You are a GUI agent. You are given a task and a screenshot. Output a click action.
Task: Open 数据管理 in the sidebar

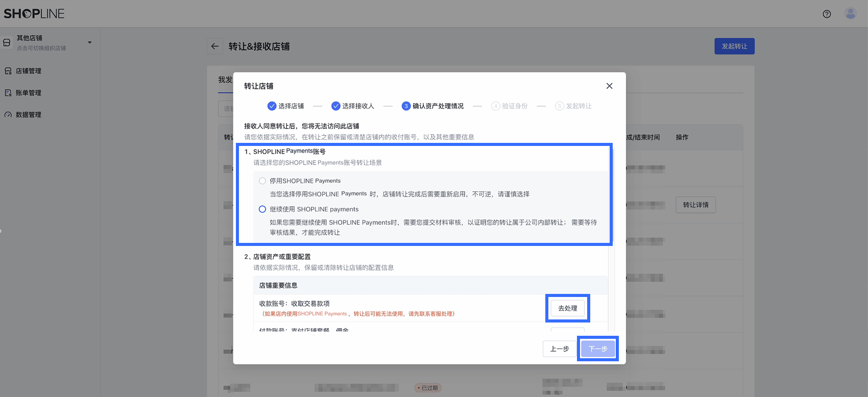point(29,115)
